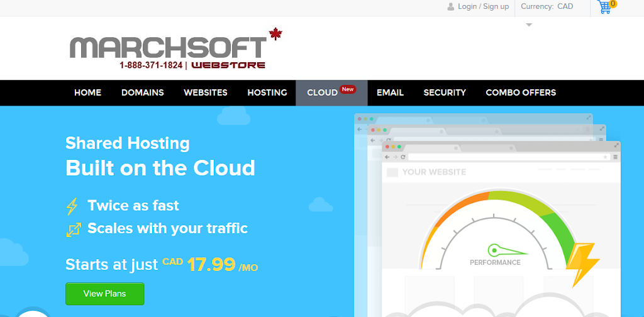Go to the HOME menu item
The image size is (644, 317).
pyautogui.click(x=87, y=93)
